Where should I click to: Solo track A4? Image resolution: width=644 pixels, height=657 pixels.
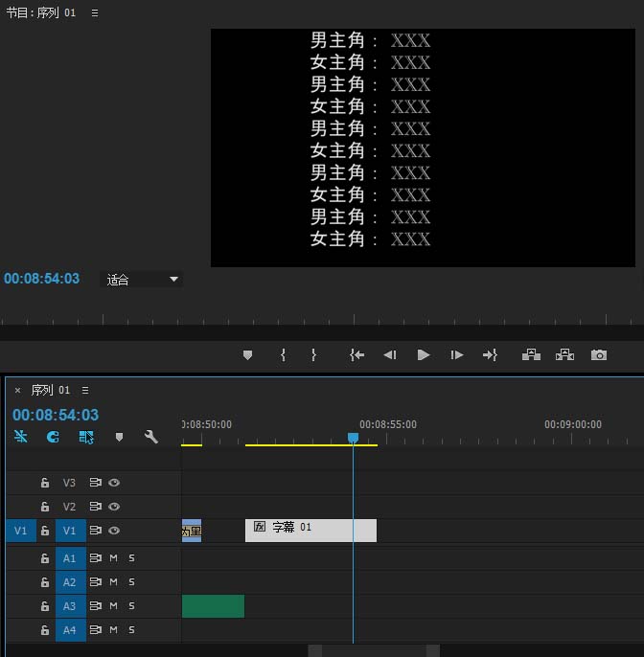131,630
